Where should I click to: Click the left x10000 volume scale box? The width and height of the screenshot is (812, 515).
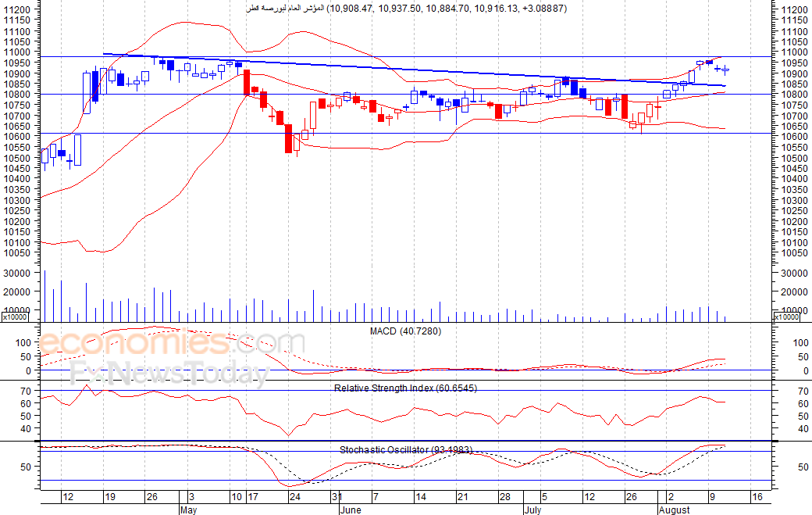[17, 317]
